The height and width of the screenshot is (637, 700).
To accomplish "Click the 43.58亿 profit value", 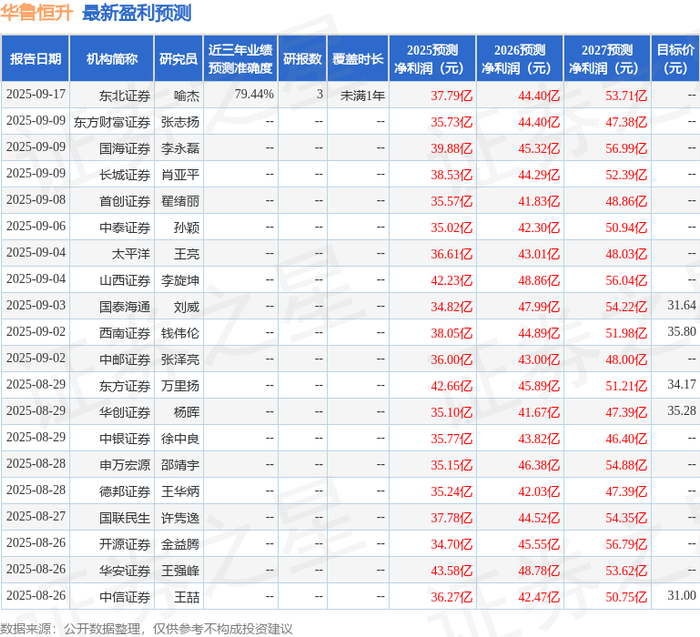I will click(451, 570).
